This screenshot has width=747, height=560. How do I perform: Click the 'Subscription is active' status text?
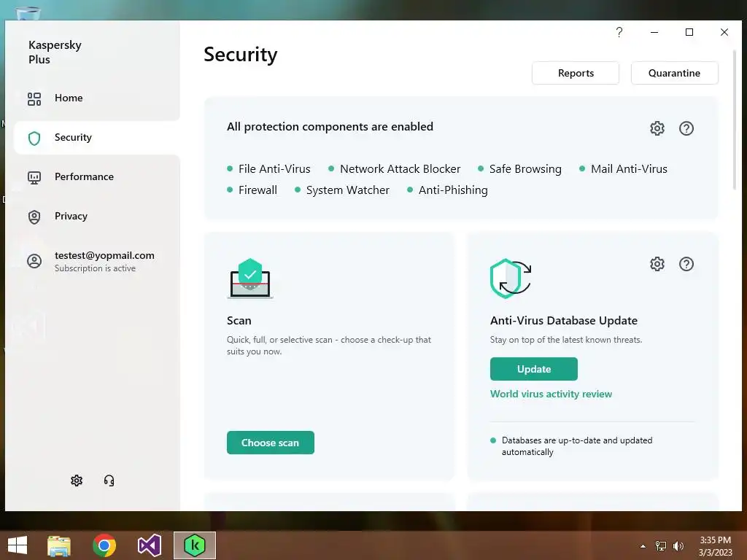[x=95, y=268]
